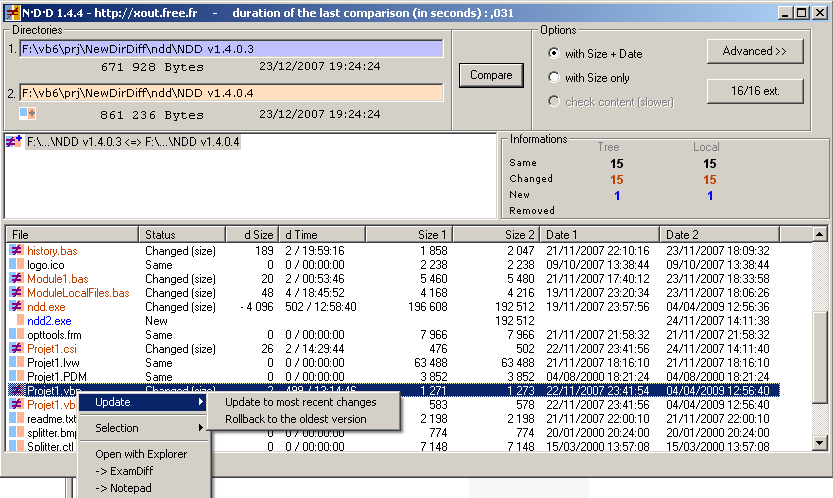Click Date 2 '24/11/2007 14:11:38' cell
Screen dimensions: 833x498
[x=718, y=320]
